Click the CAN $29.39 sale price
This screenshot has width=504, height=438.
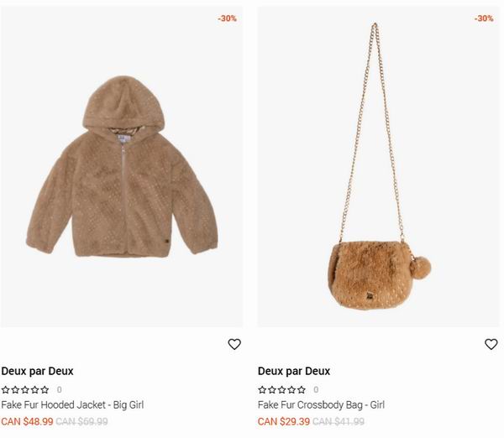click(284, 421)
